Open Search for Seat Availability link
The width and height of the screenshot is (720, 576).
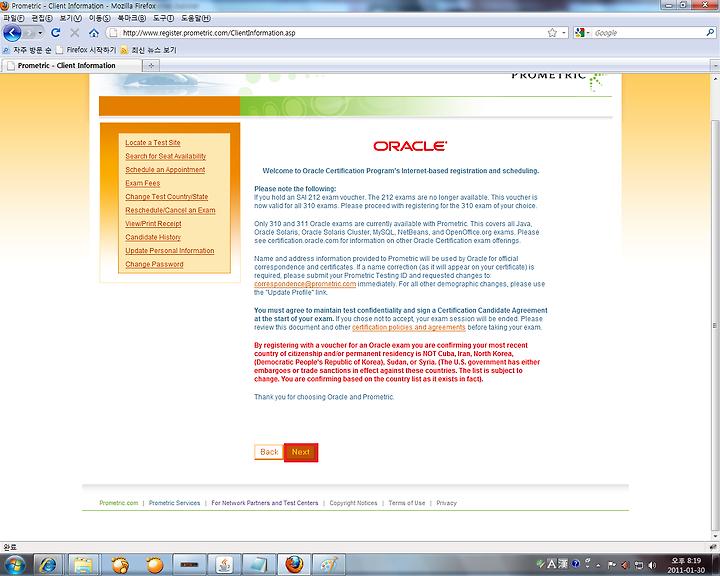point(166,156)
